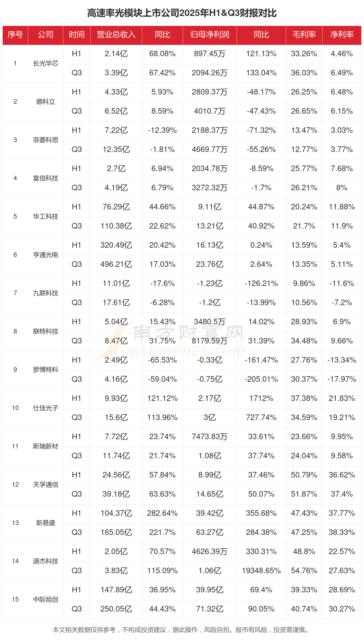Click the 归母净利润 column header
The image size is (364, 644).
209,34
